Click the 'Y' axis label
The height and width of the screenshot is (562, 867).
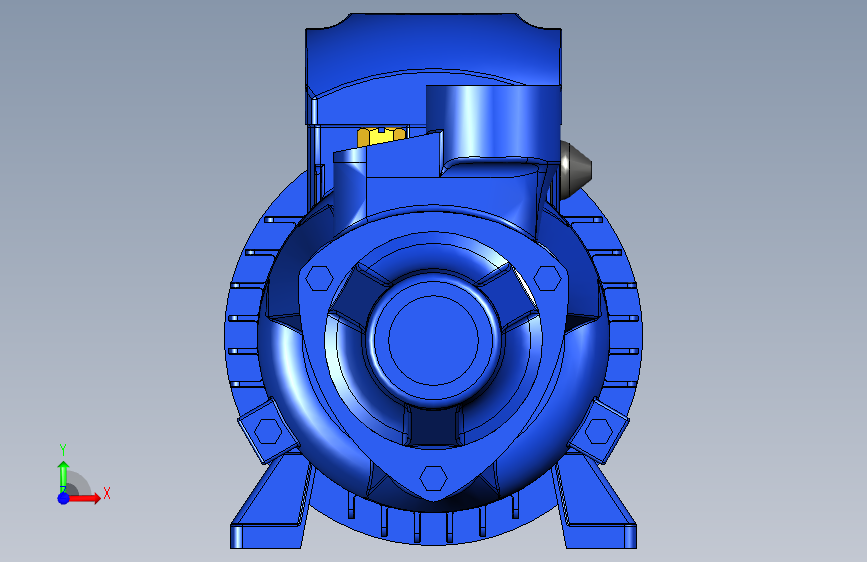pyautogui.click(x=63, y=450)
